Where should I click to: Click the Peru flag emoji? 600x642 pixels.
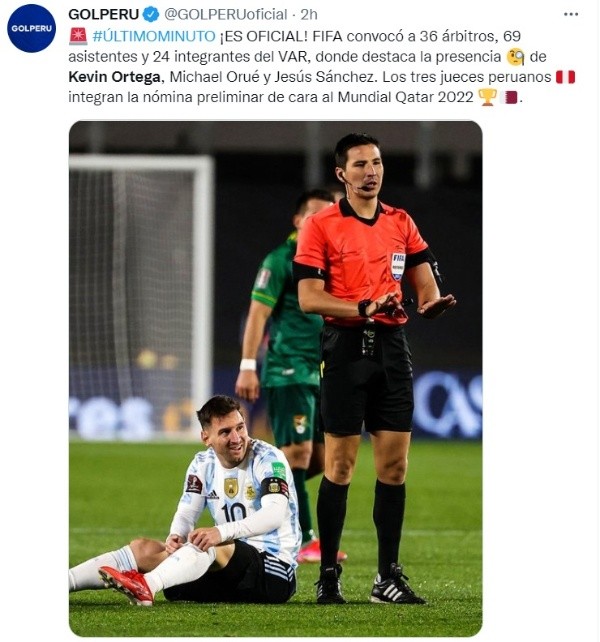click(x=566, y=77)
